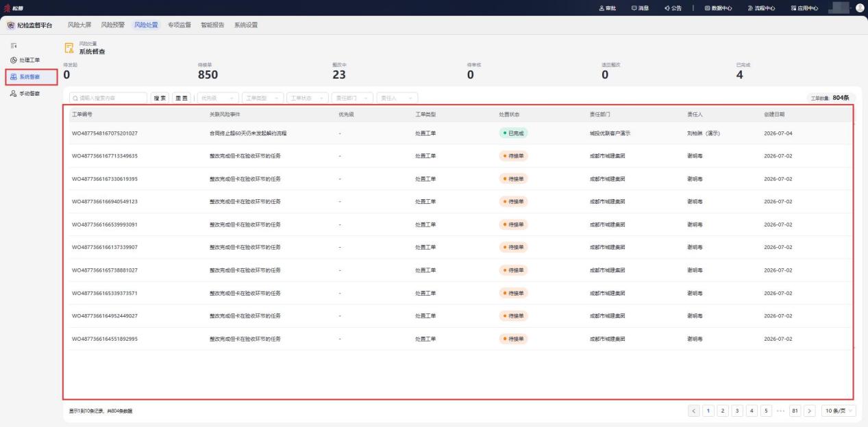Open 公告 announcements in the top bar
The height and width of the screenshot is (427, 868).
673,8
